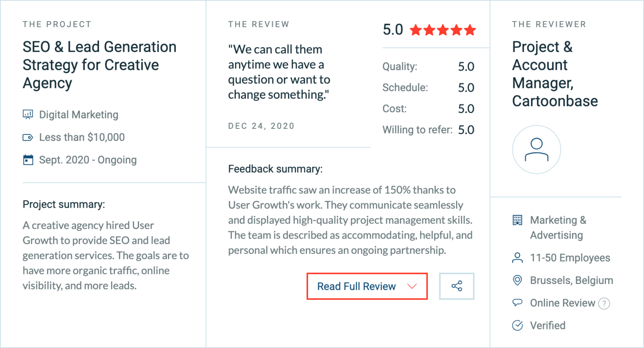Image resolution: width=644 pixels, height=348 pixels.
Task: Click the person icon beside 11-50 Employees
Action: click(517, 258)
